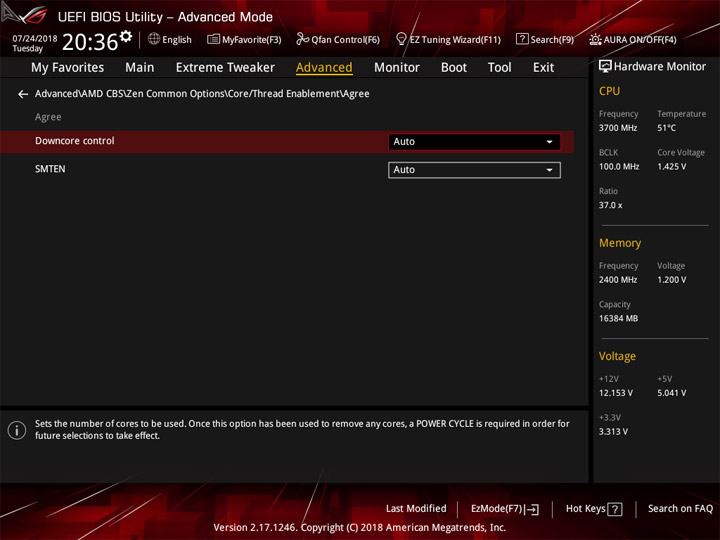Image resolution: width=720 pixels, height=540 pixels.
Task: Click the Voltage section heading
Action: 617,356
